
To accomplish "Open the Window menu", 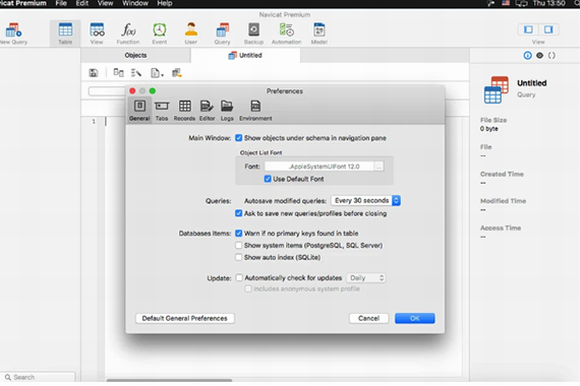I will pos(135,3).
